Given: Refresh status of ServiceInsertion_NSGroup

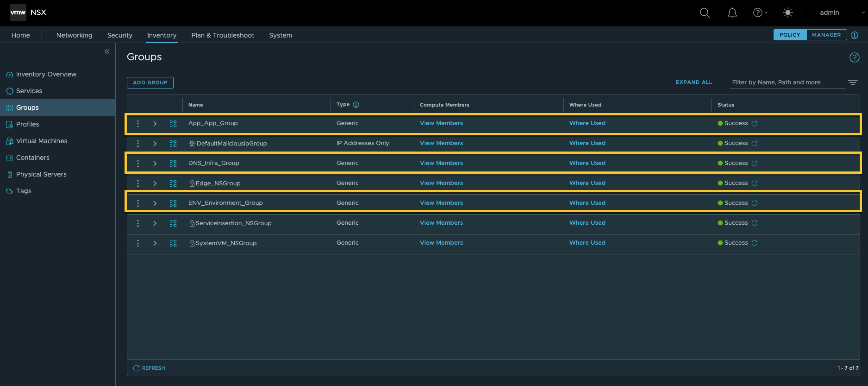Looking at the screenshot, I should 754,223.
